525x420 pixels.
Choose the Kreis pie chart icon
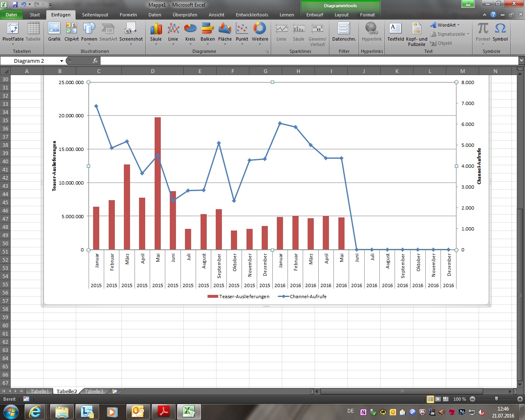(x=190, y=32)
